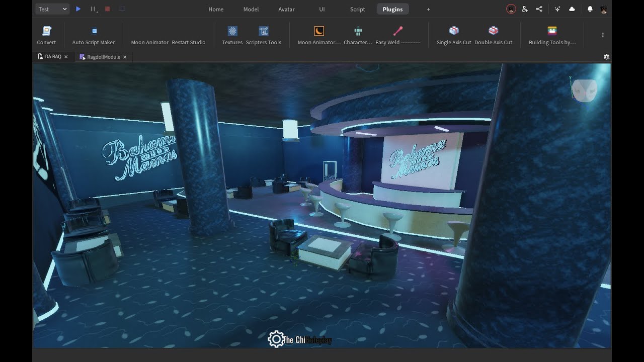Select the Plugins tab
Viewport: 644px width, 362px height.
[392, 9]
